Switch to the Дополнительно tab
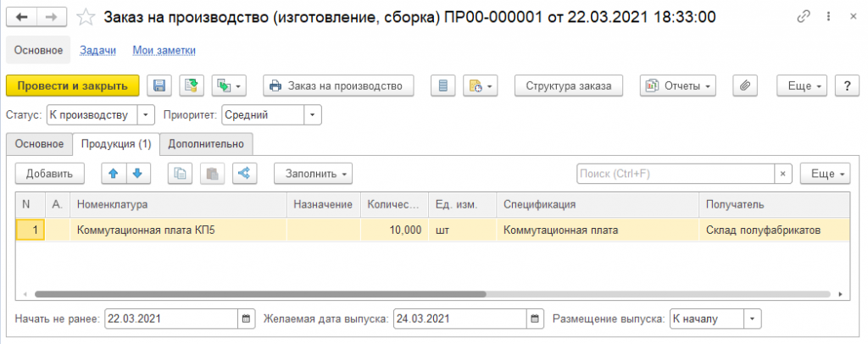This screenshot has height=344, width=868. [x=206, y=144]
